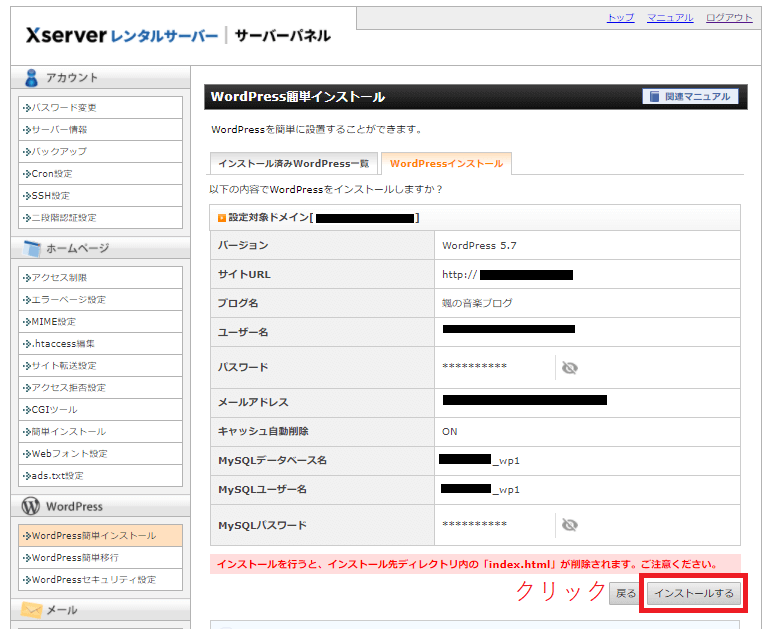Reveal the MySQL password with eye icon
The height and width of the screenshot is (629, 768).
(570, 525)
